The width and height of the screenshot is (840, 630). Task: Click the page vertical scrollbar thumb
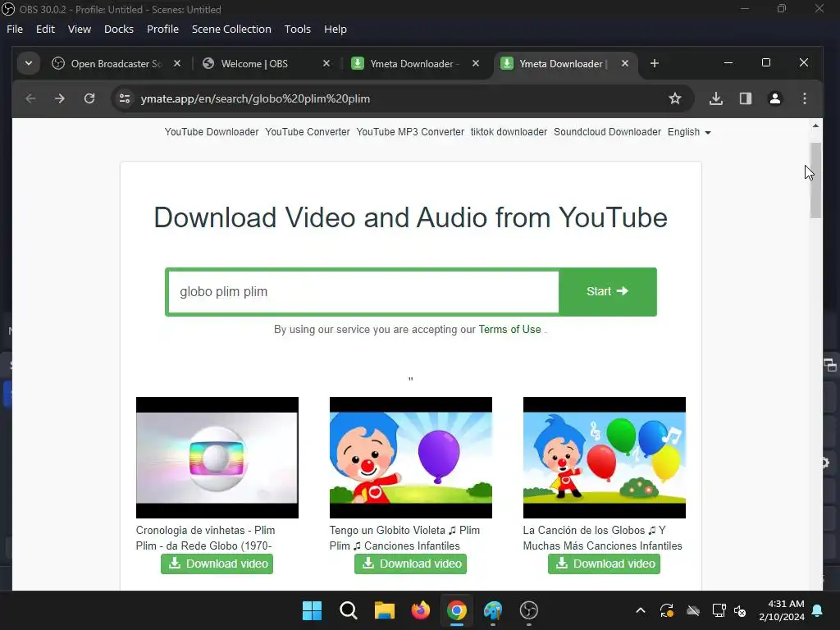point(815,180)
